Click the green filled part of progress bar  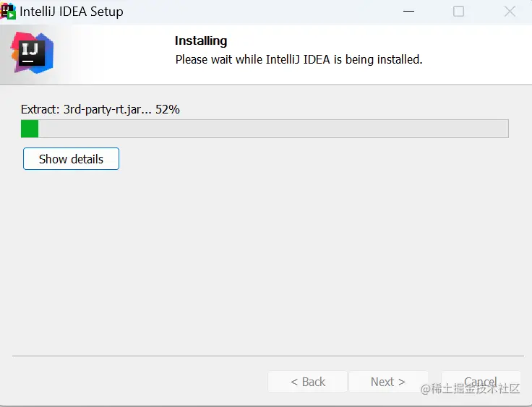point(30,129)
